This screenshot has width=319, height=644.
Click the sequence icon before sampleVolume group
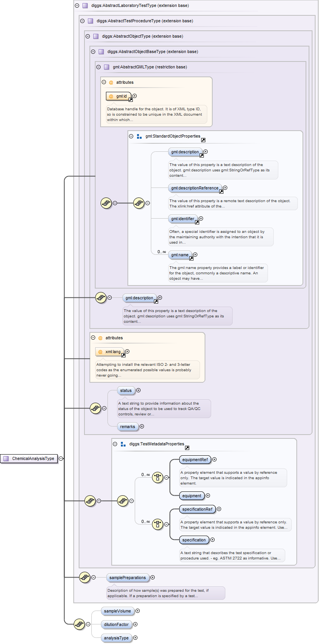79,624
